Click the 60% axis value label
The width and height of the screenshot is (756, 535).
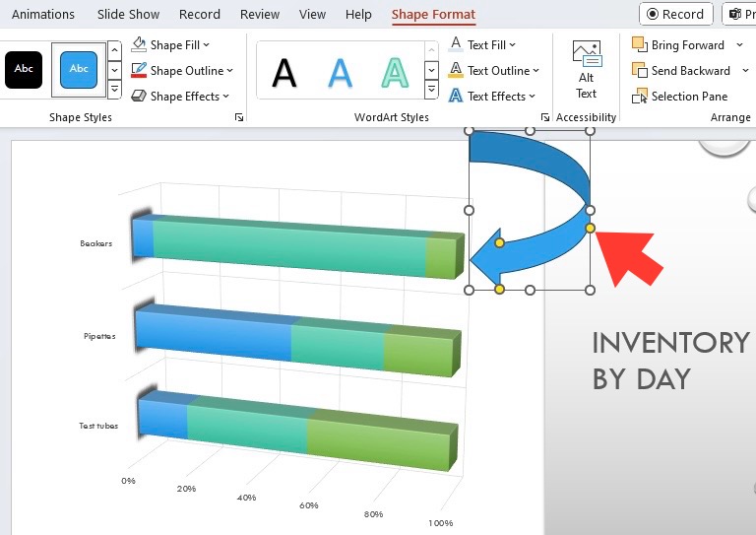308,505
